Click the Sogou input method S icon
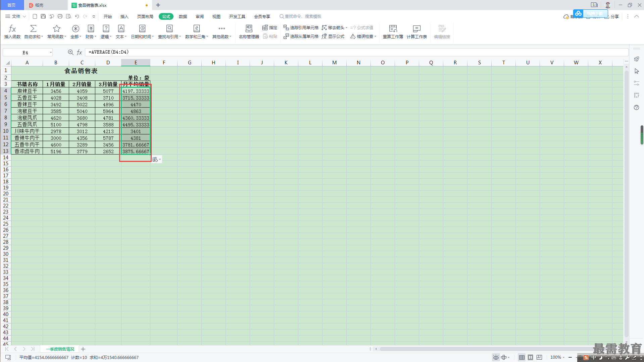644x362 pixels. pyautogui.click(x=586, y=358)
